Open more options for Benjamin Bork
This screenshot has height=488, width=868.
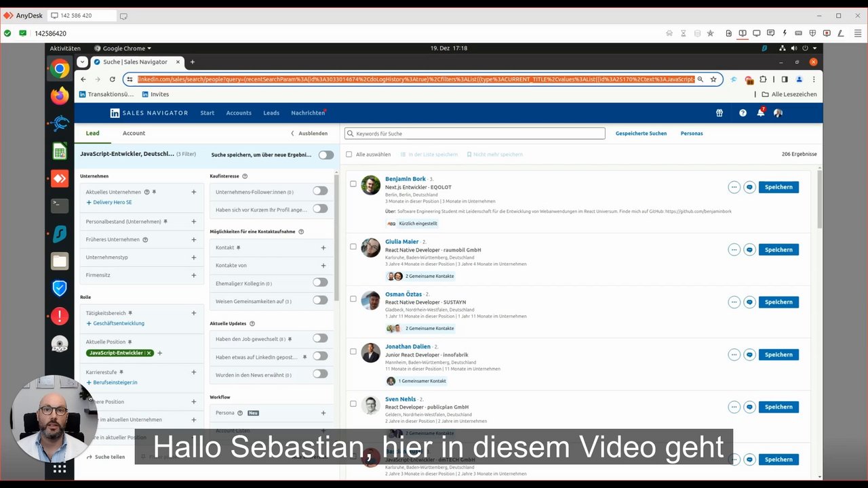[x=734, y=187]
